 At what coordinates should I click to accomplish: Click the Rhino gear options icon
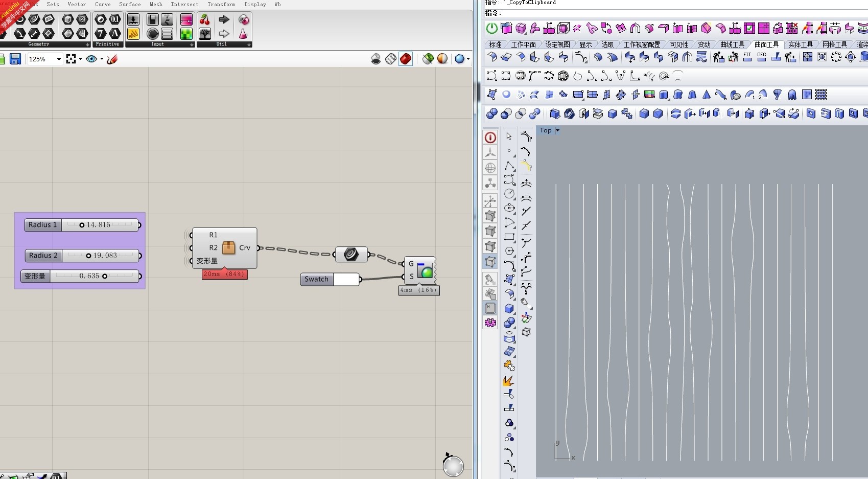(490, 323)
